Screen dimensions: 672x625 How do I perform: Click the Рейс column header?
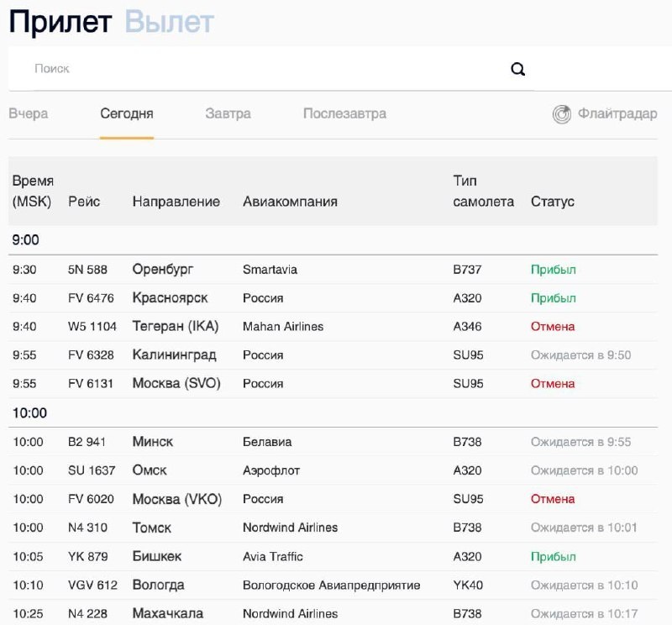tap(84, 202)
